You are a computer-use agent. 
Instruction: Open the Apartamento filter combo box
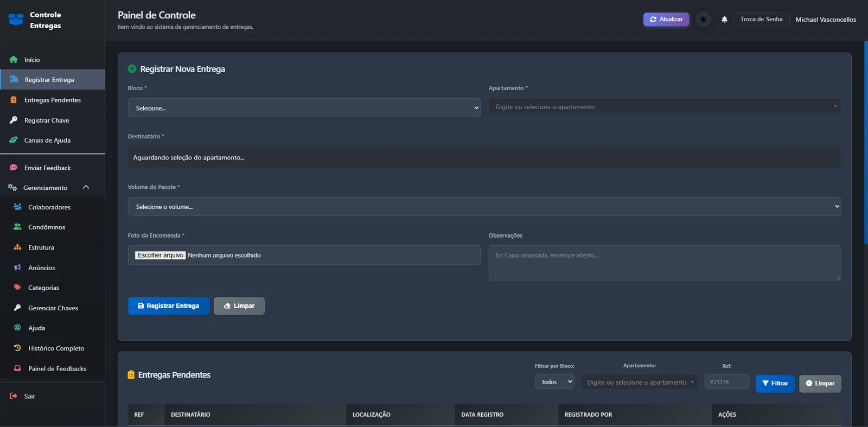(640, 382)
